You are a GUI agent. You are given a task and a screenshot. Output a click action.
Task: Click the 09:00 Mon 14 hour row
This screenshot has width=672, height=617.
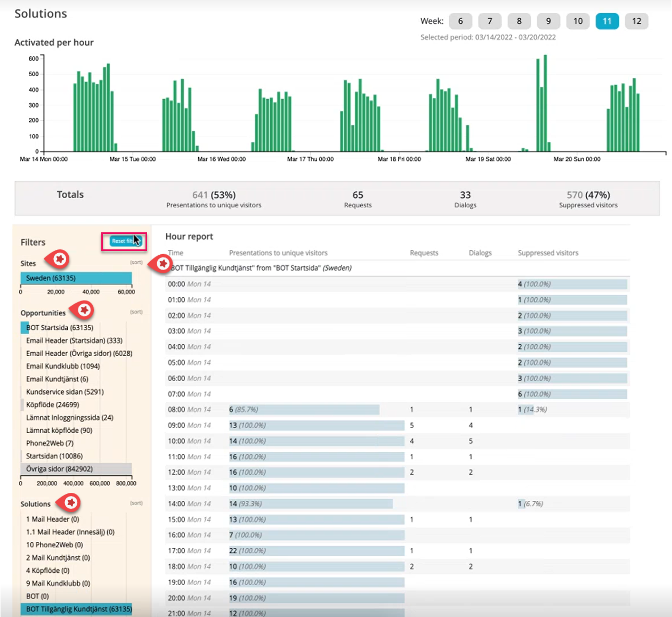[x=189, y=425]
